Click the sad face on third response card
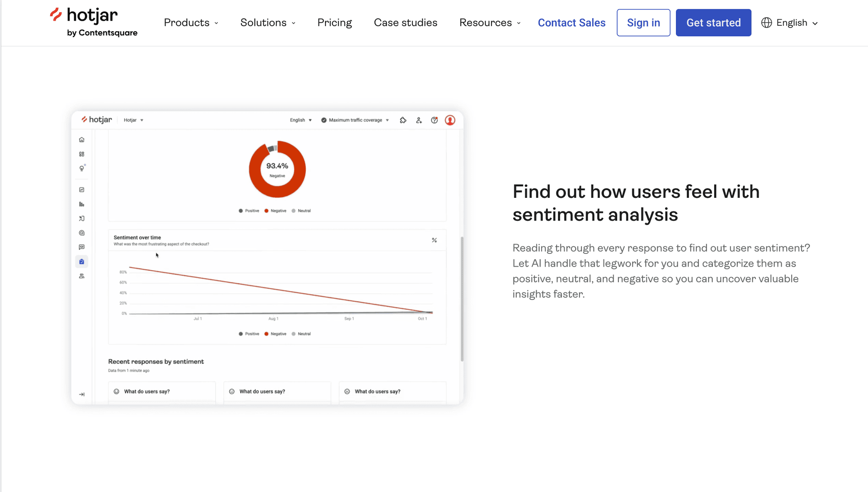This screenshot has height=492, width=868. (x=347, y=392)
